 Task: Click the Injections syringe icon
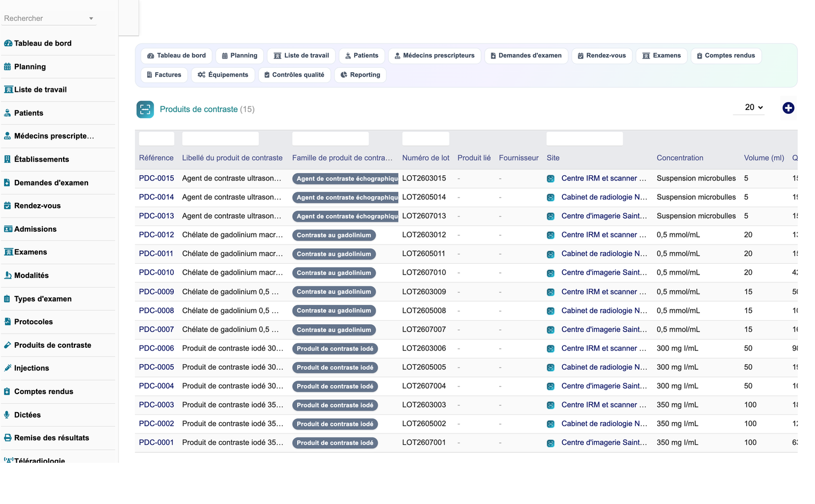7,368
